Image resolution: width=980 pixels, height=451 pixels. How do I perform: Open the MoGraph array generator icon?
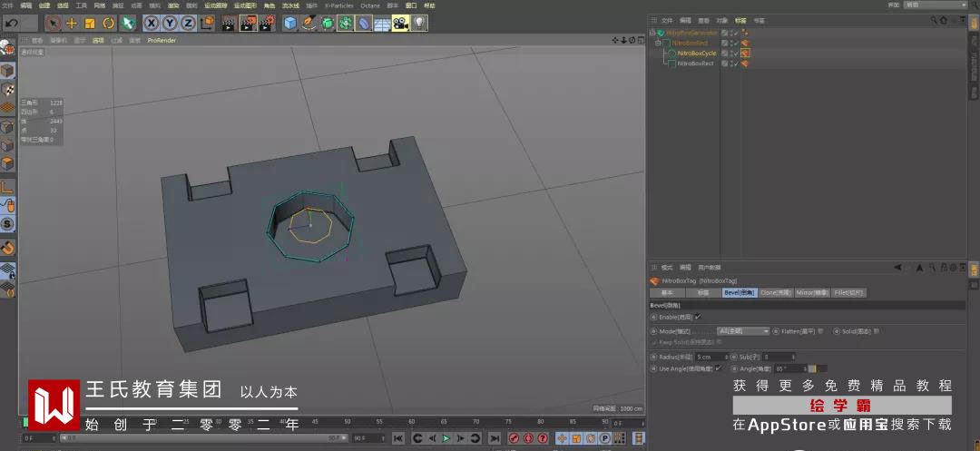(345, 24)
